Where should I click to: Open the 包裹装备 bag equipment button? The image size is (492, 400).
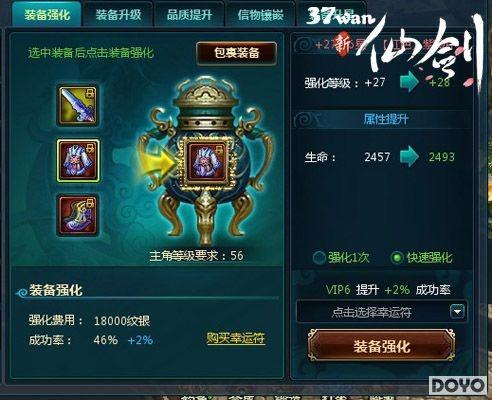(237, 53)
